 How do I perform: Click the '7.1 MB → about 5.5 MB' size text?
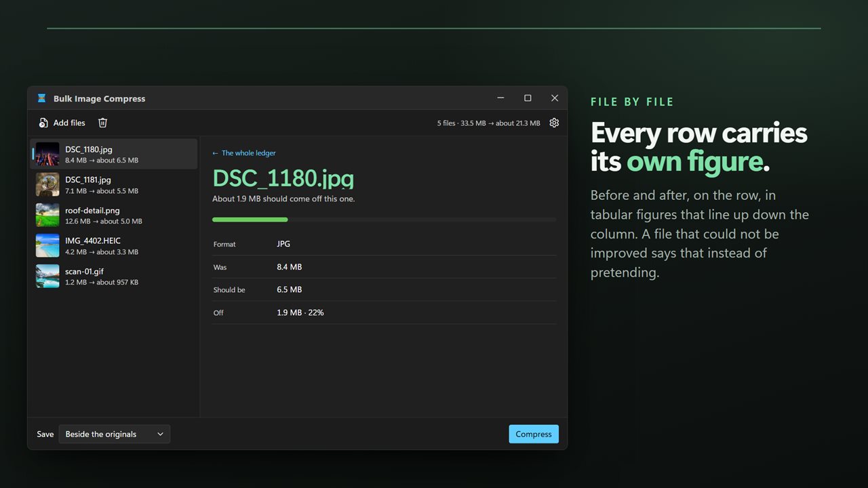click(102, 191)
